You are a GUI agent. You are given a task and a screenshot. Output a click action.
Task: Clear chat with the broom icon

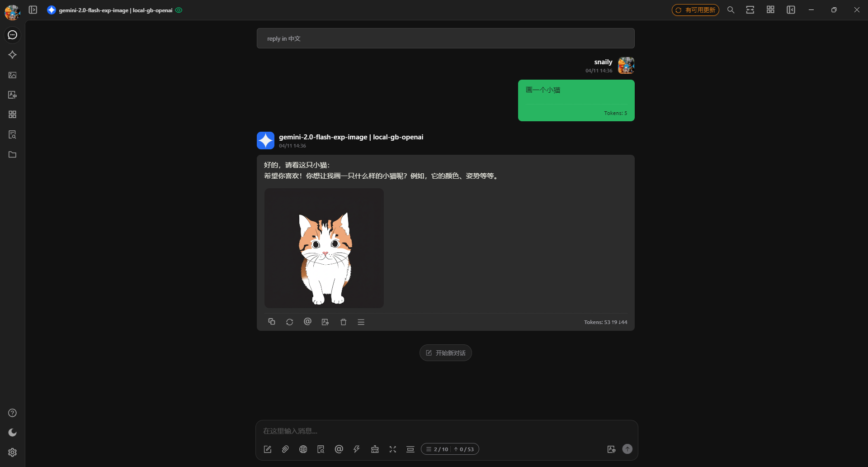point(375,449)
